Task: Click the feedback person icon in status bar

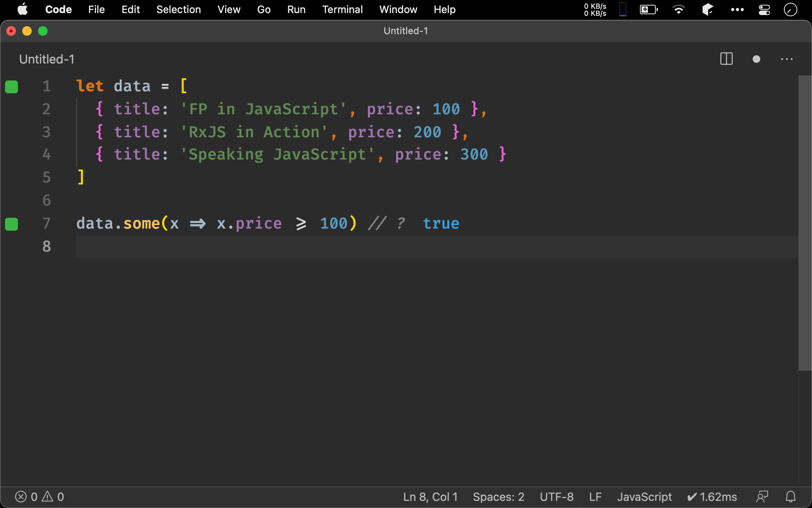Action: (762, 496)
